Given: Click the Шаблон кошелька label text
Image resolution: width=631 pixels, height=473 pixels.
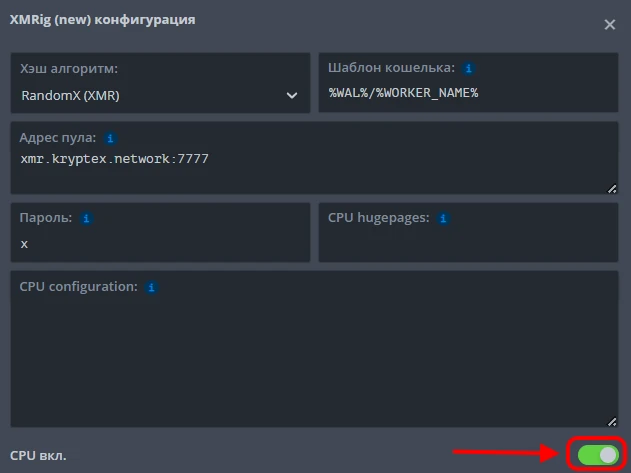Looking at the screenshot, I should click(391, 69).
